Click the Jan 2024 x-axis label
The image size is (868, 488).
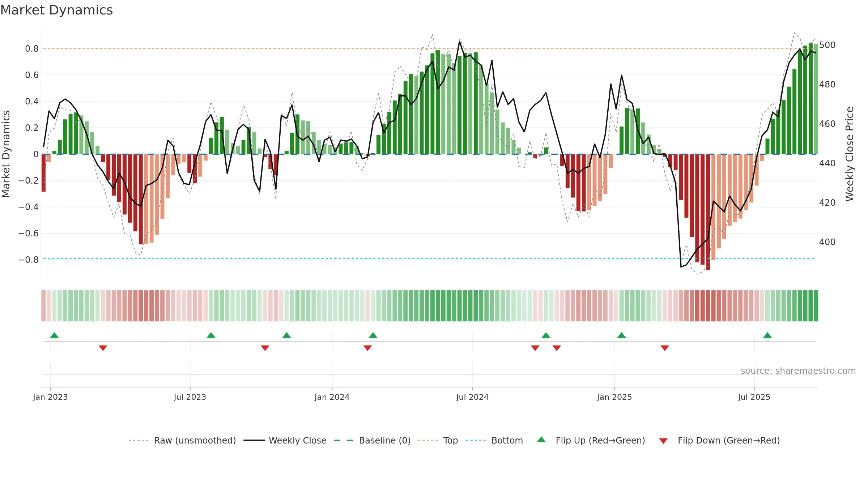332,397
